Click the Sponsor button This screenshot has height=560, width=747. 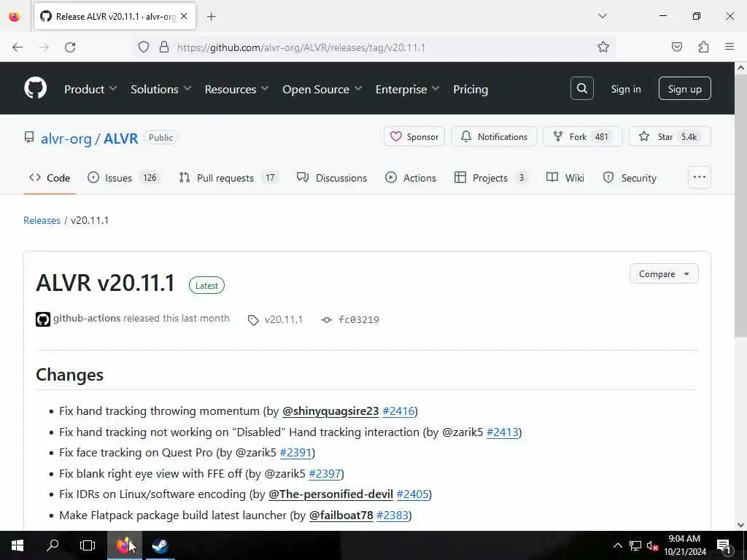[x=414, y=136]
